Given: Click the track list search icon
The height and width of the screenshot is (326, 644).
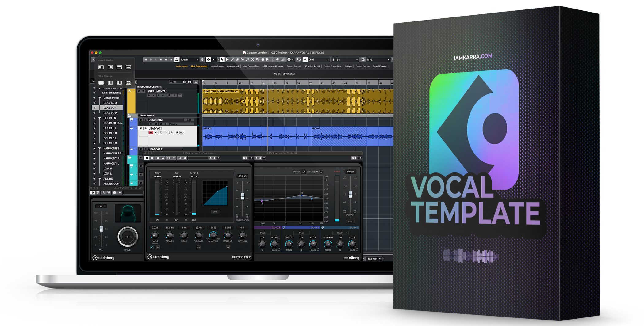Looking at the screenshot, I should [x=196, y=82].
